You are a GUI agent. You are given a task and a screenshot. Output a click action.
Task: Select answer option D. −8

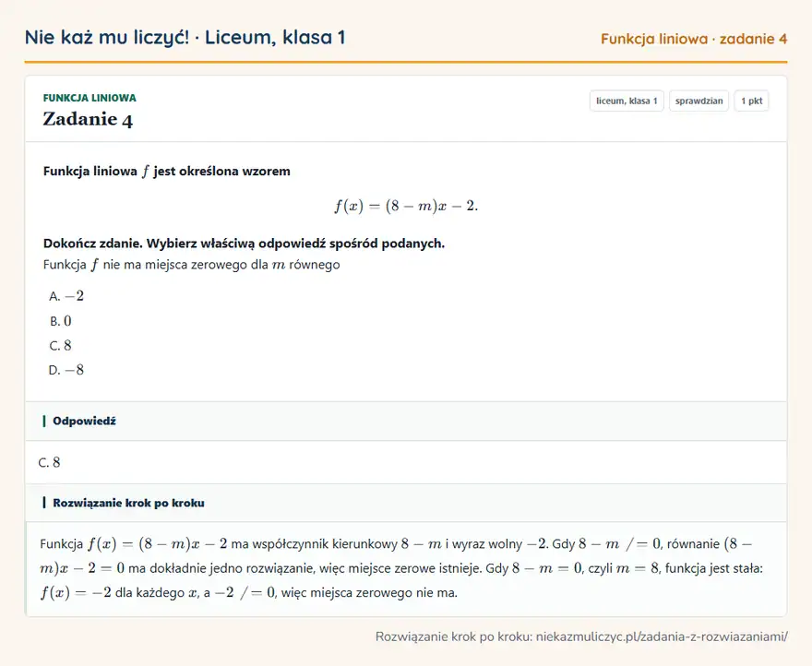pos(66,370)
